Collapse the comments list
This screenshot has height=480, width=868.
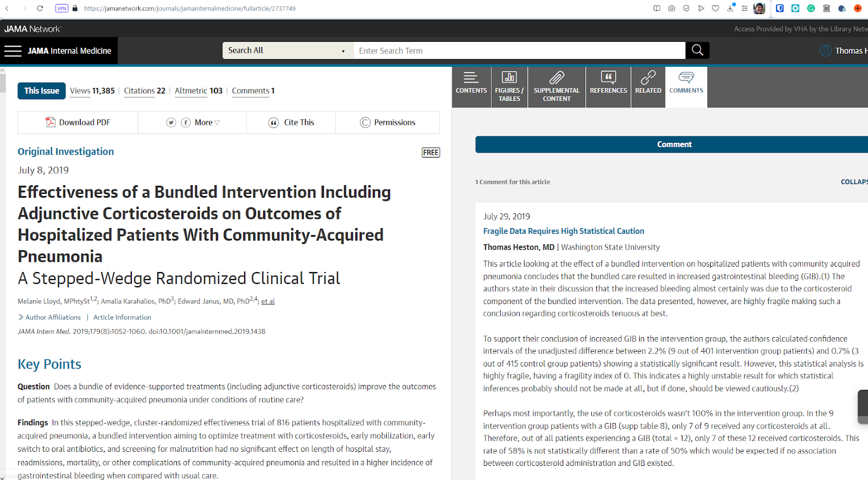854,182
